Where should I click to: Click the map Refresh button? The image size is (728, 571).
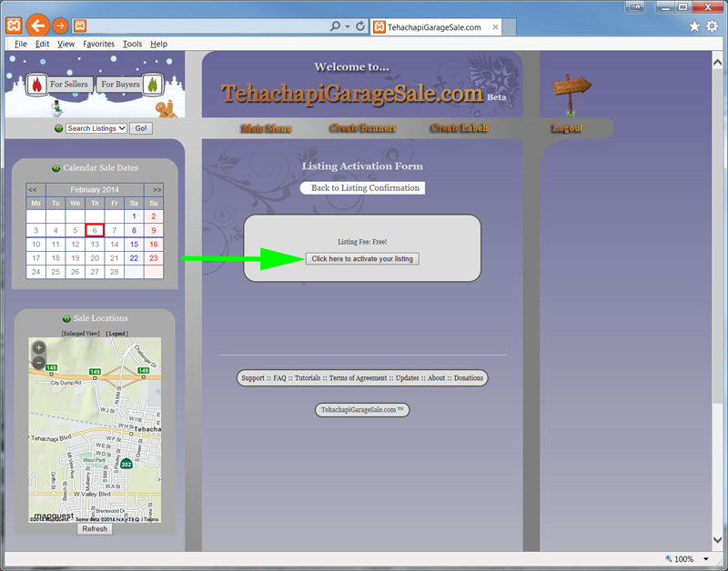pyautogui.click(x=95, y=529)
